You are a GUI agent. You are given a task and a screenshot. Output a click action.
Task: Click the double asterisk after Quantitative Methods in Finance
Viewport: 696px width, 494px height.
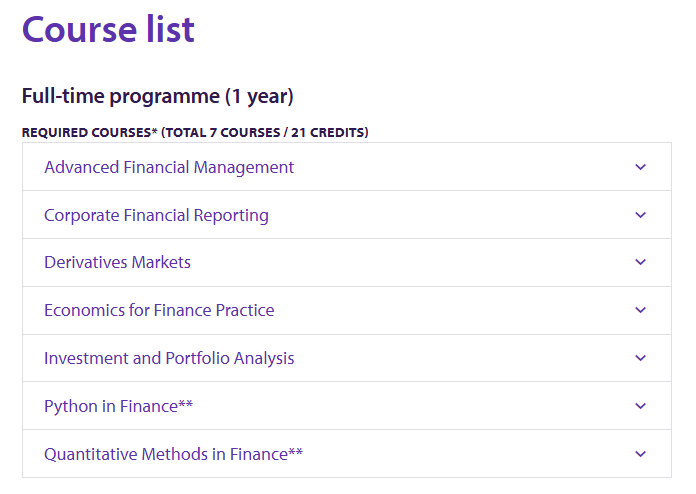[x=296, y=451]
